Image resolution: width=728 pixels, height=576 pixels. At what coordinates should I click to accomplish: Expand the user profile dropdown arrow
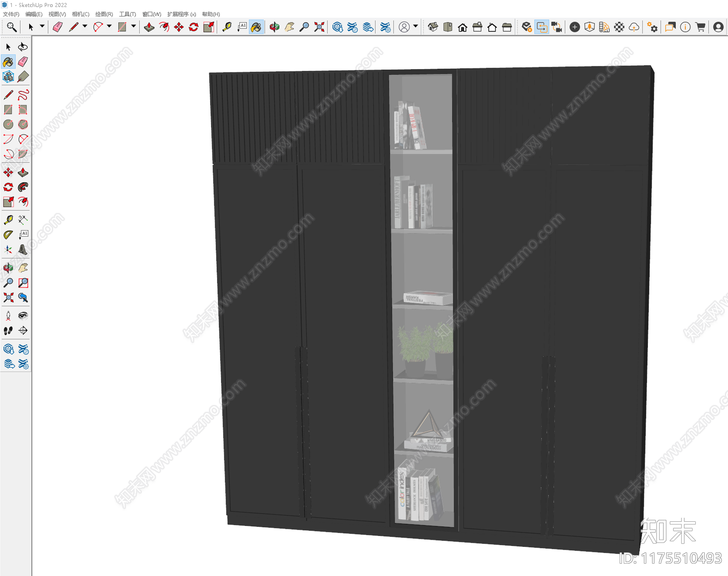click(x=415, y=26)
